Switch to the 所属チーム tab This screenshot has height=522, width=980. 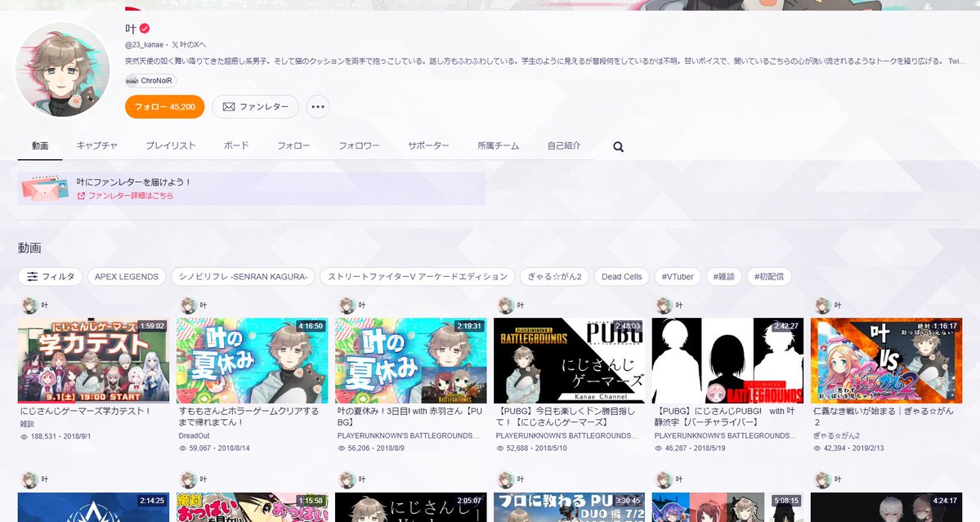click(498, 145)
